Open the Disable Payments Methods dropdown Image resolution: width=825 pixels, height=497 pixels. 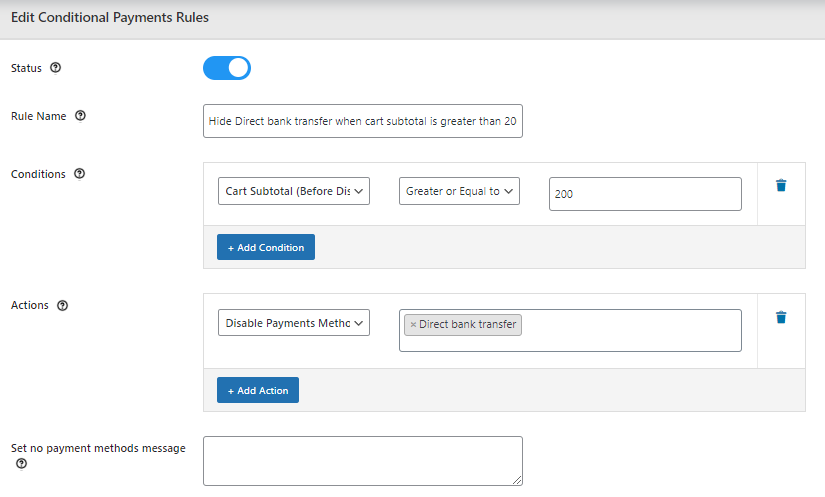(294, 323)
